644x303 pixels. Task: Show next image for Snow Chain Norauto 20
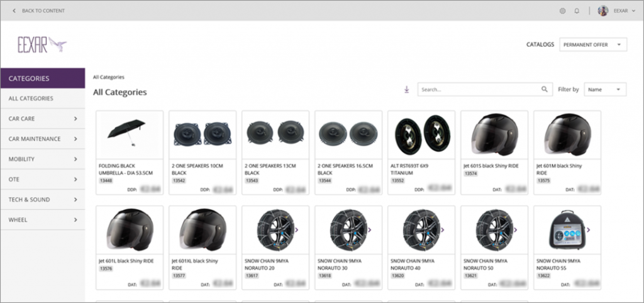(297, 230)
